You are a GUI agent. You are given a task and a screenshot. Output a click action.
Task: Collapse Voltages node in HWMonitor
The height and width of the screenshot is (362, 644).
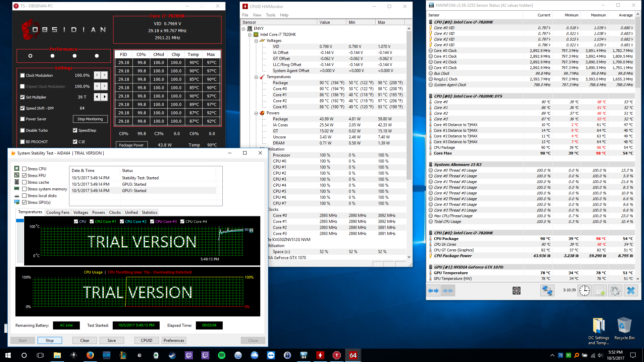256,41
